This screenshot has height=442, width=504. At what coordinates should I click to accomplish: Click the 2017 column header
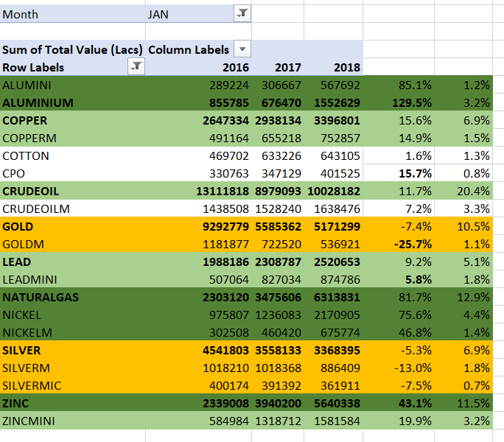click(288, 67)
